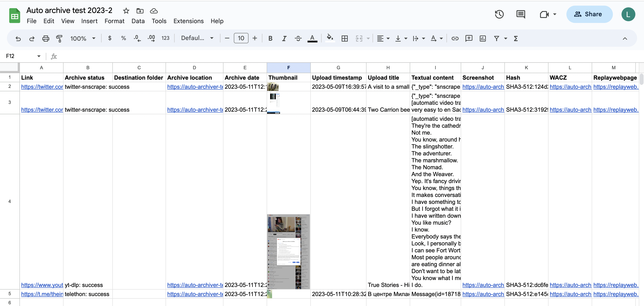Open the Extensions menu
This screenshot has width=644, height=306.
pyautogui.click(x=188, y=21)
